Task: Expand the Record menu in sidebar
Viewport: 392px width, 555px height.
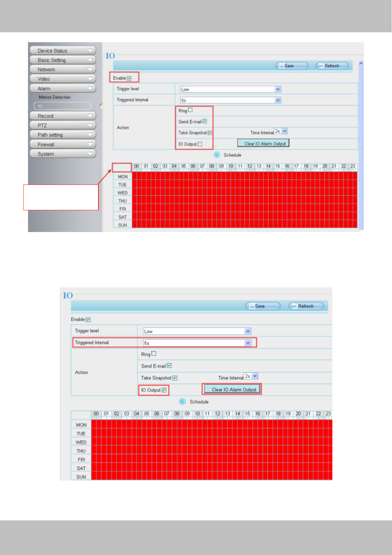Action: [63, 116]
